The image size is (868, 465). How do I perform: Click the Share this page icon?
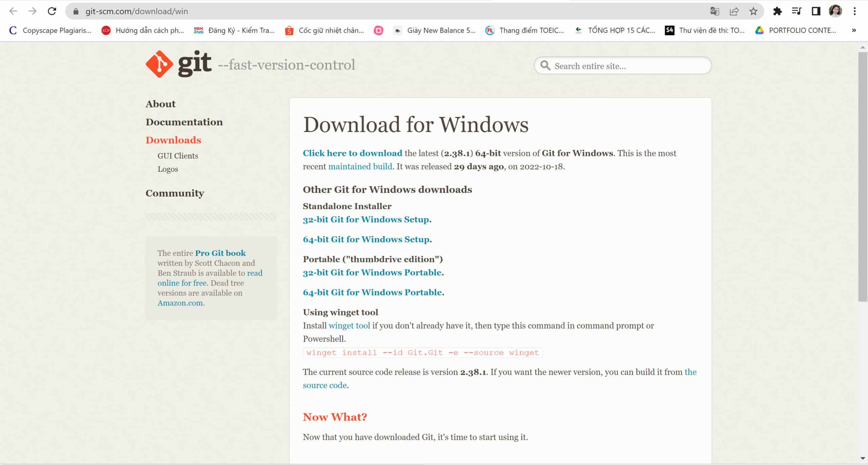click(734, 11)
